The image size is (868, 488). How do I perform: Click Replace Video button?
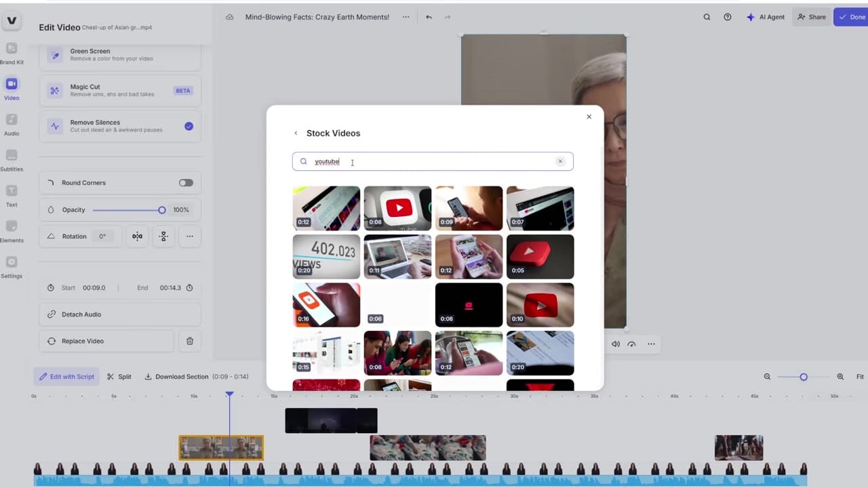point(106,341)
